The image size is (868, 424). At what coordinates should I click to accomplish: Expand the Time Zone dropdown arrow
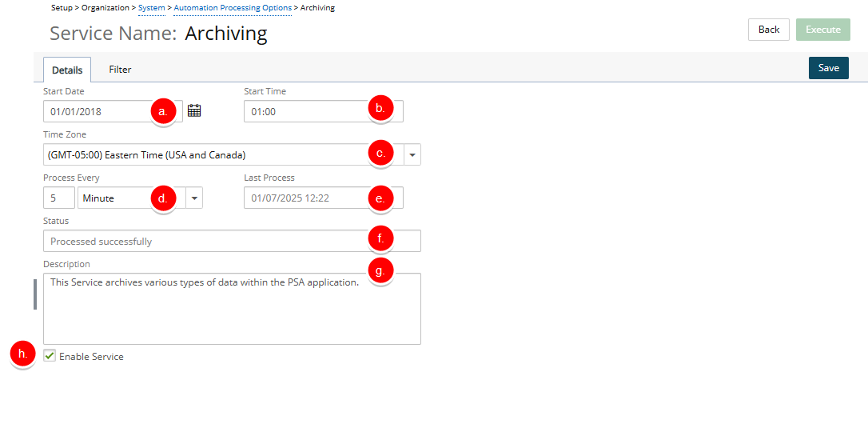412,154
